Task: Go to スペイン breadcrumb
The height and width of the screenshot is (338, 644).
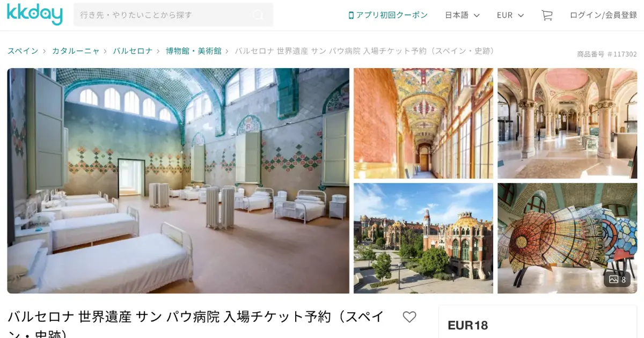Action: click(23, 51)
